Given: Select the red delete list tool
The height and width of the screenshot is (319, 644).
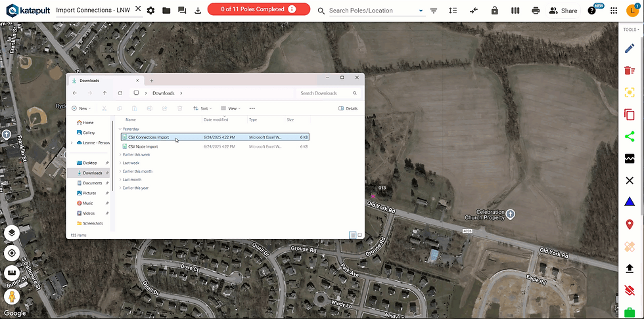Looking at the screenshot, I should click(630, 70).
